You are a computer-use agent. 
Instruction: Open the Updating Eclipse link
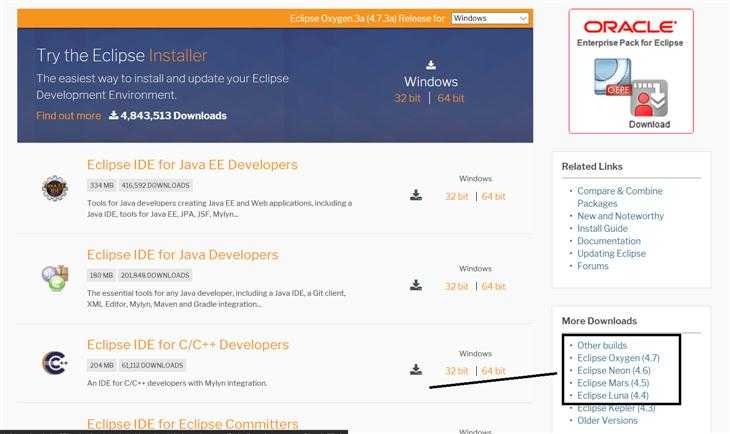(612, 254)
